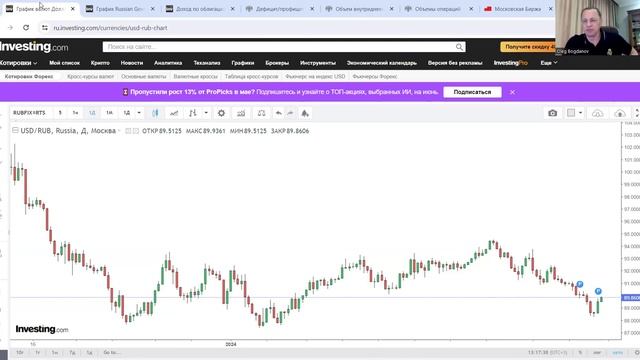Close the purple ProPicks banner
Screen dimensions: 640x360
[512, 92]
